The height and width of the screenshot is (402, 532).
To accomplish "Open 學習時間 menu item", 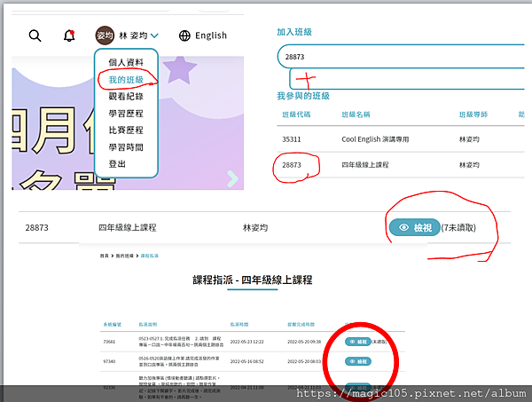I will 126,147.
